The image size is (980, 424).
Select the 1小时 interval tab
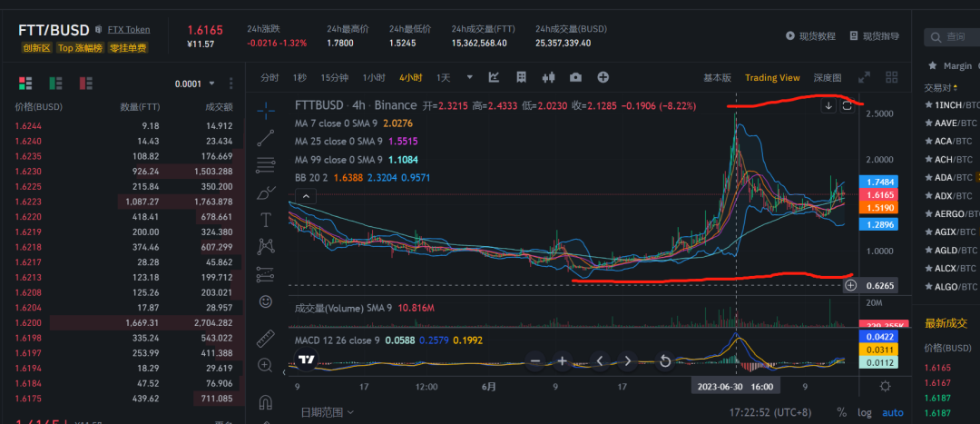click(374, 77)
